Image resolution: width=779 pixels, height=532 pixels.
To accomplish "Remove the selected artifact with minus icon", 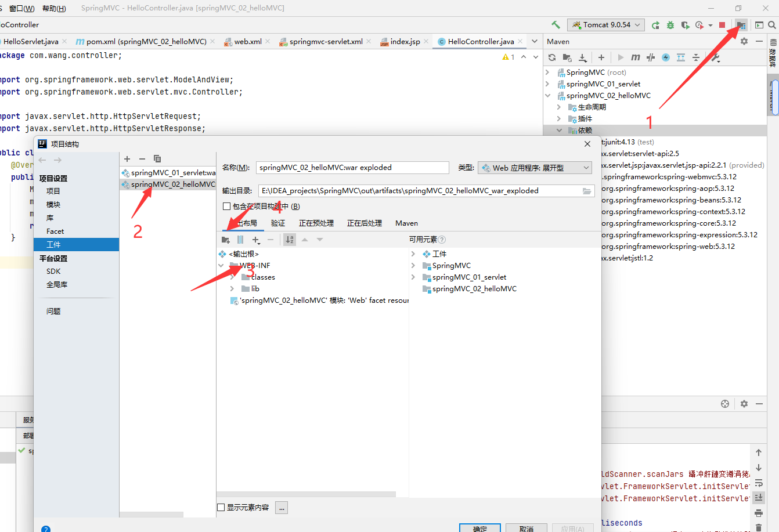I will 142,158.
